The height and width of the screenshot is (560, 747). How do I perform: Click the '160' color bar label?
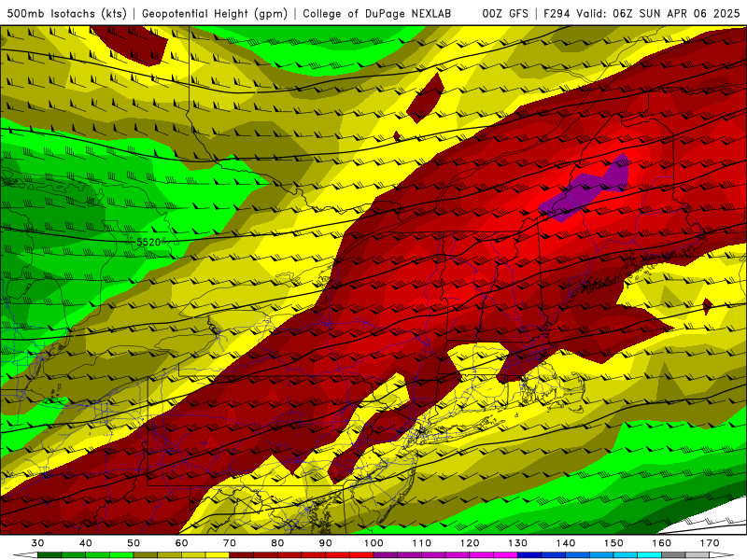coord(661,543)
